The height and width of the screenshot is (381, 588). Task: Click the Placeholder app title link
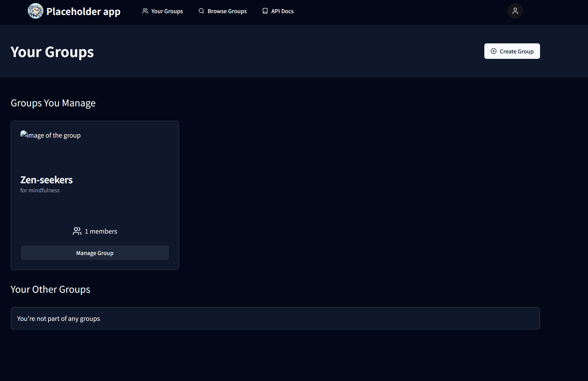tap(83, 11)
